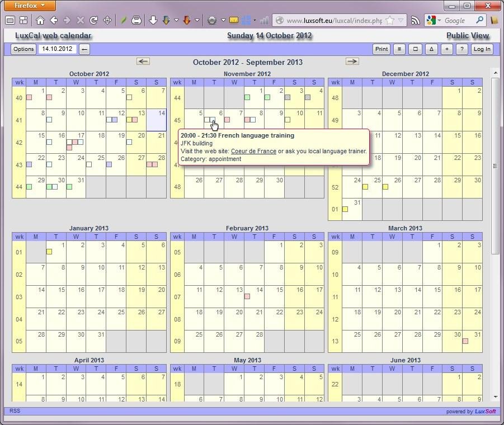This screenshot has height=425, width=504.
Task: Click the date field showing 14.10.2012
Action: click(x=57, y=49)
